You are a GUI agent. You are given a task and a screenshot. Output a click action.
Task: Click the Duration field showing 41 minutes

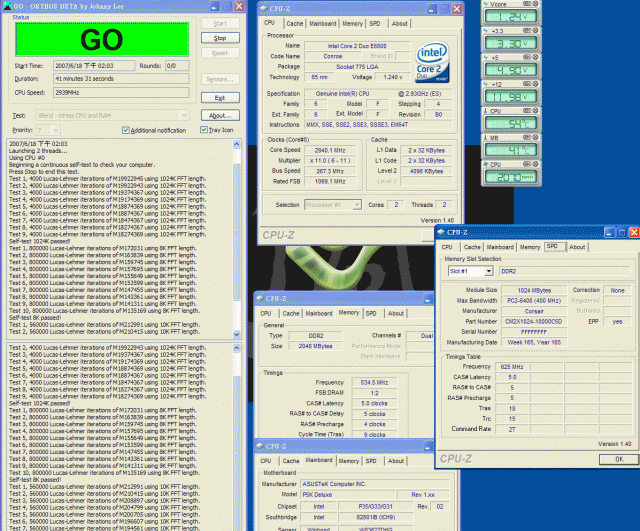[x=121, y=79]
